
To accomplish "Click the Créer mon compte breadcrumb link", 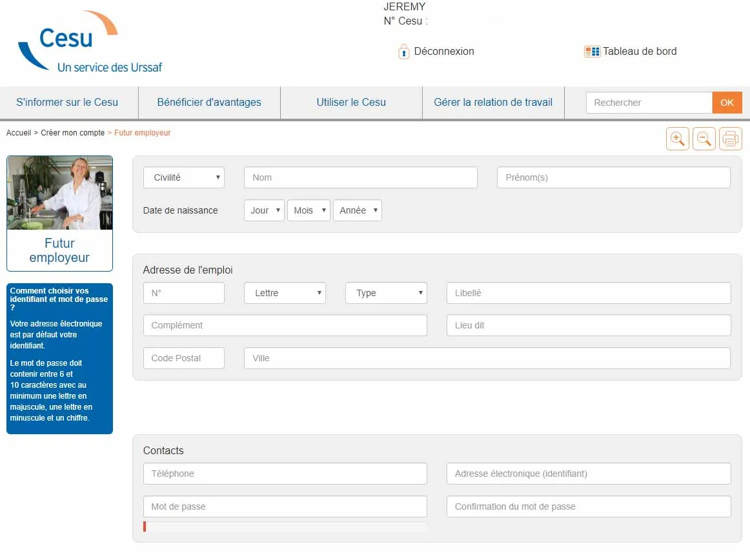I will click(x=72, y=132).
